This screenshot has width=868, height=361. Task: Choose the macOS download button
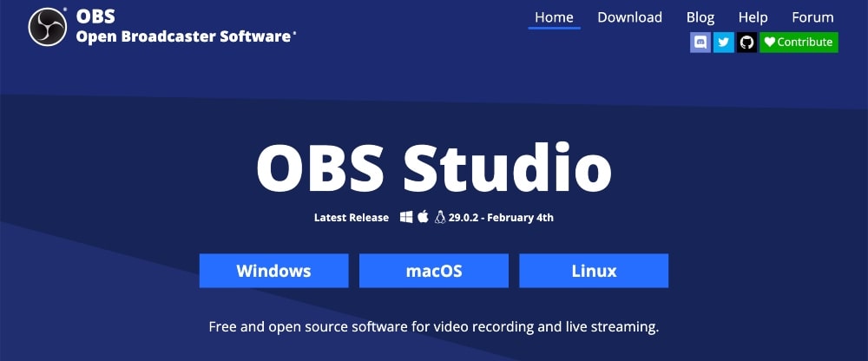tap(434, 271)
